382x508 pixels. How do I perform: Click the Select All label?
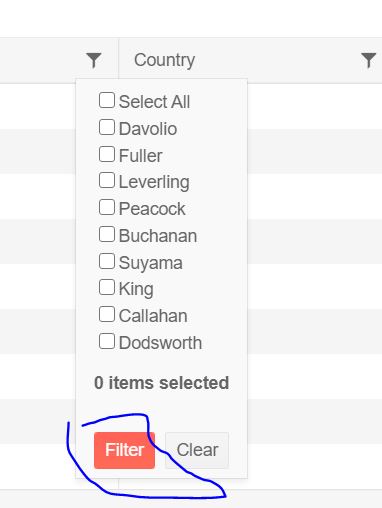coord(154,102)
